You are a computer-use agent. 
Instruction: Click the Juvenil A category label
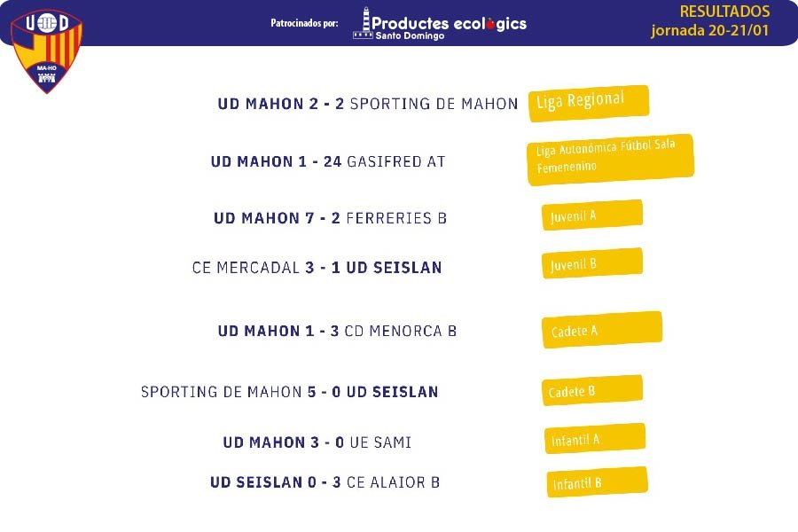pyautogui.click(x=592, y=215)
